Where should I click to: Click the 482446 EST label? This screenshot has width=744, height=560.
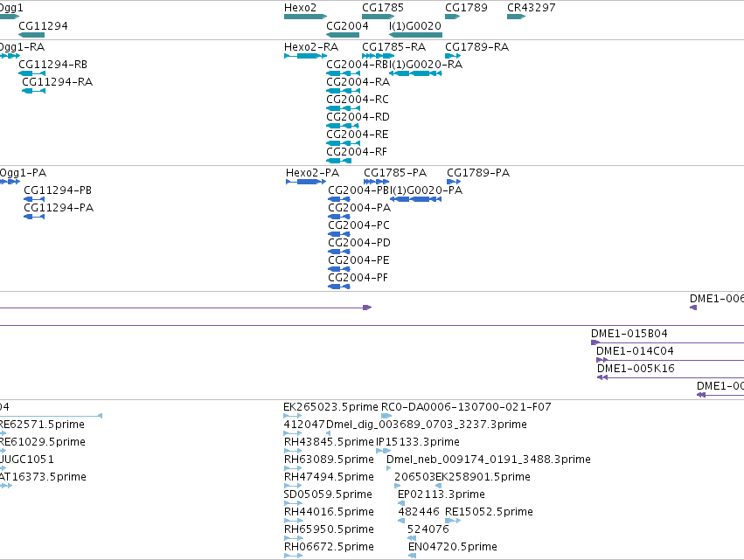click(419, 512)
